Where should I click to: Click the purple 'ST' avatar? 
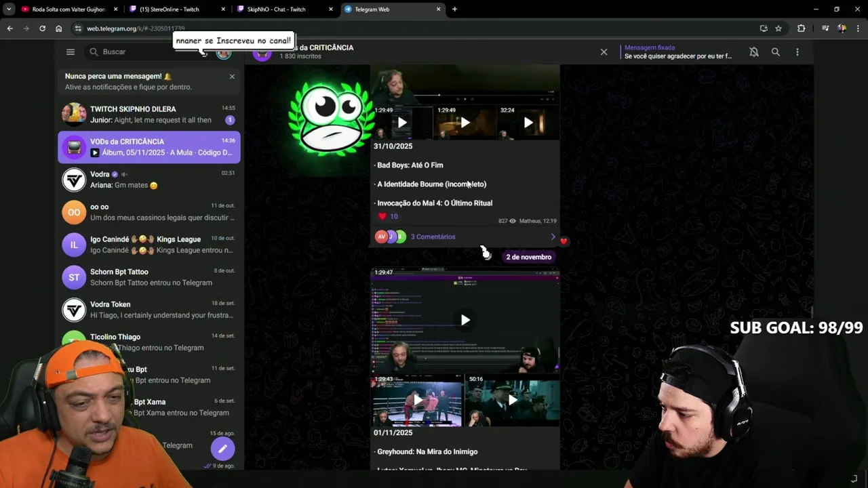click(x=74, y=277)
